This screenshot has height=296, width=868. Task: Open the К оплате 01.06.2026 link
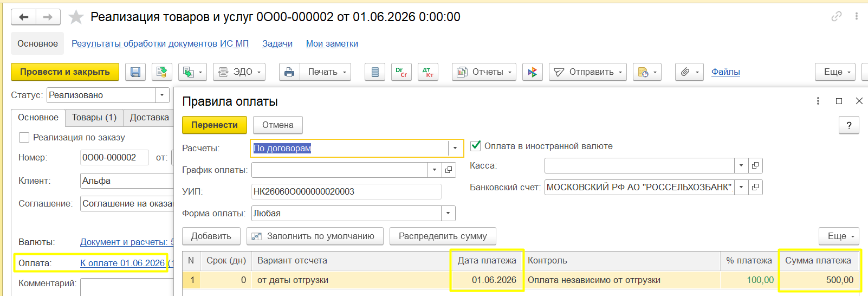(122, 263)
